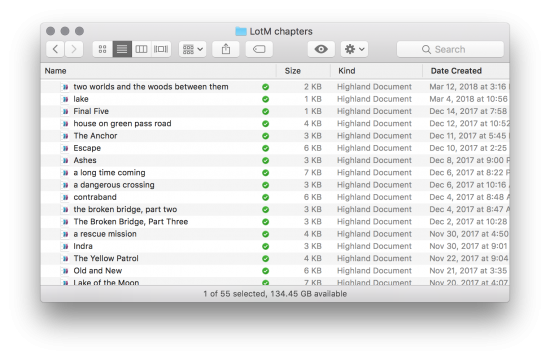Click Kind cell for a dangerous crossing row
The width and height of the screenshot is (550, 360).
(x=374, y=185)
